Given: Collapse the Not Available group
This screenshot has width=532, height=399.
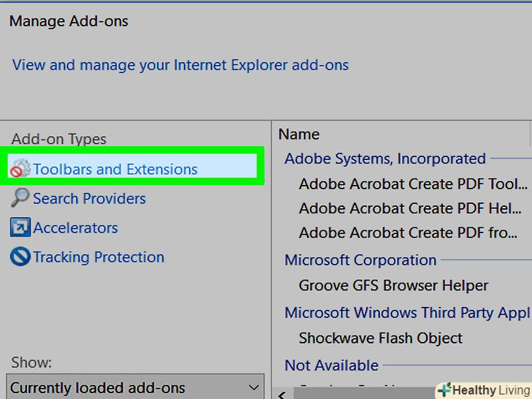Looking at the screenshot, I should tap(331, 365).
